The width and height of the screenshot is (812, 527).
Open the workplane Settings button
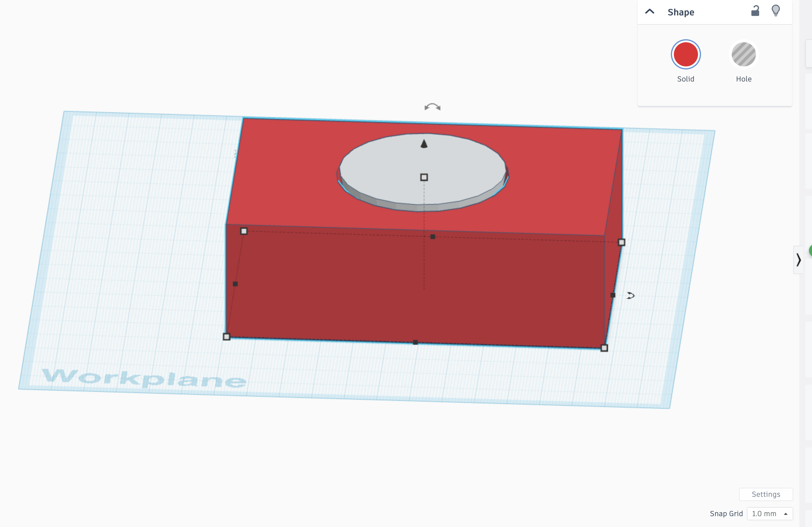(x=766, y=494)
